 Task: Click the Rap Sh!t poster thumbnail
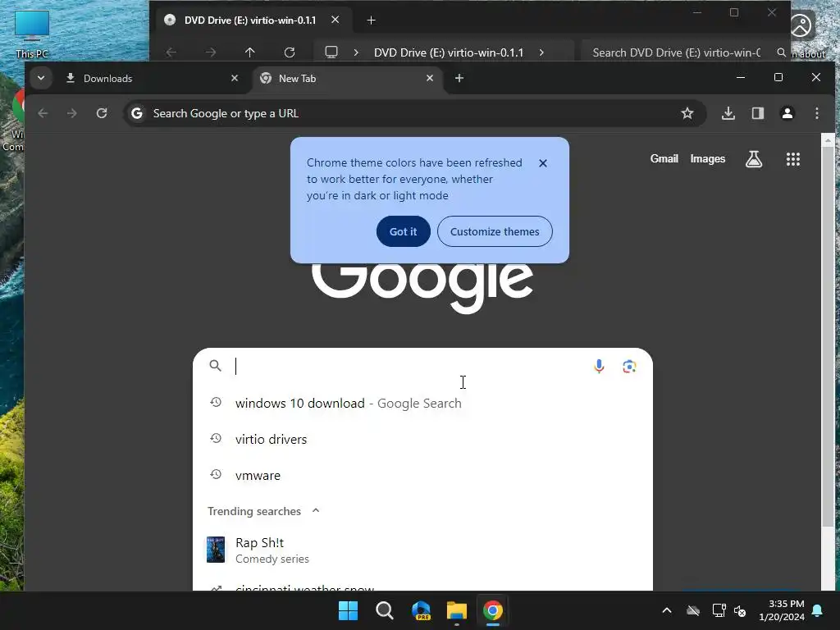coord(216,550)
